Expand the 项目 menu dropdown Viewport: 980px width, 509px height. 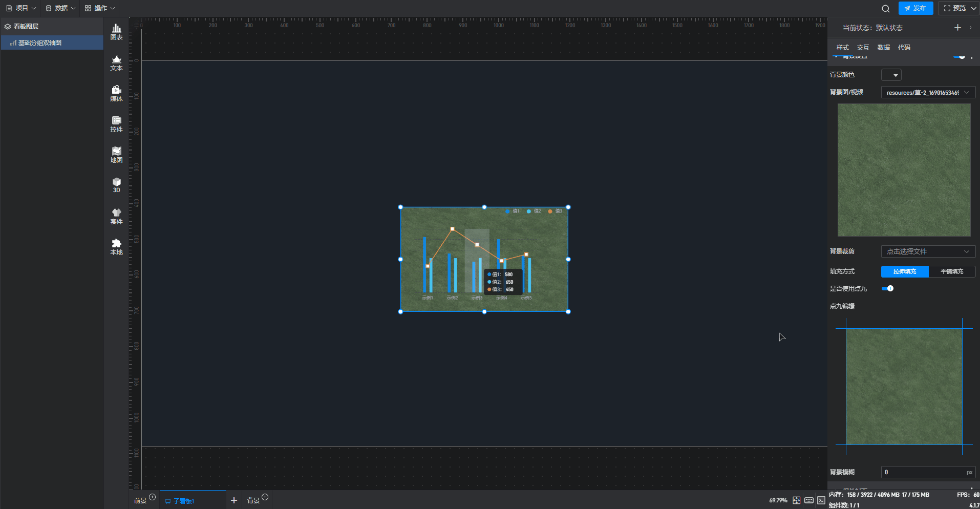pos(21,8)
